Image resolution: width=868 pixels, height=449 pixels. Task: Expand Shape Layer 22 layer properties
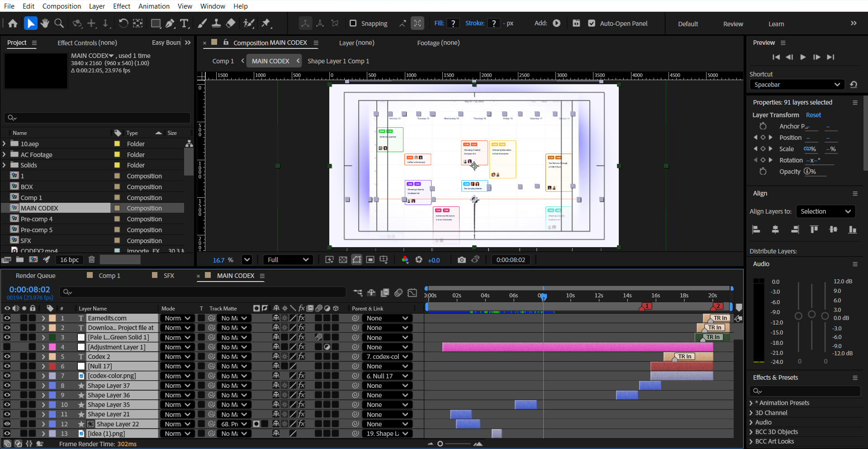click(x=43, y=424)
